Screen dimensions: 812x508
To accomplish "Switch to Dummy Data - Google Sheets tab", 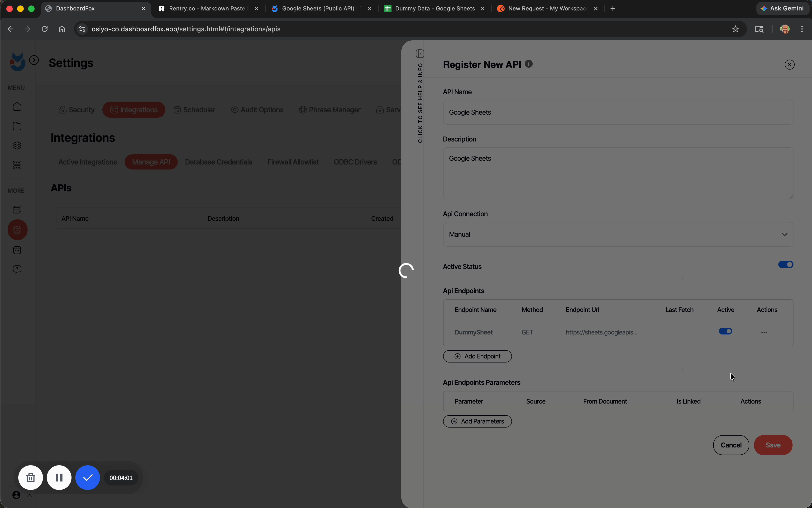I will point(435,9).
